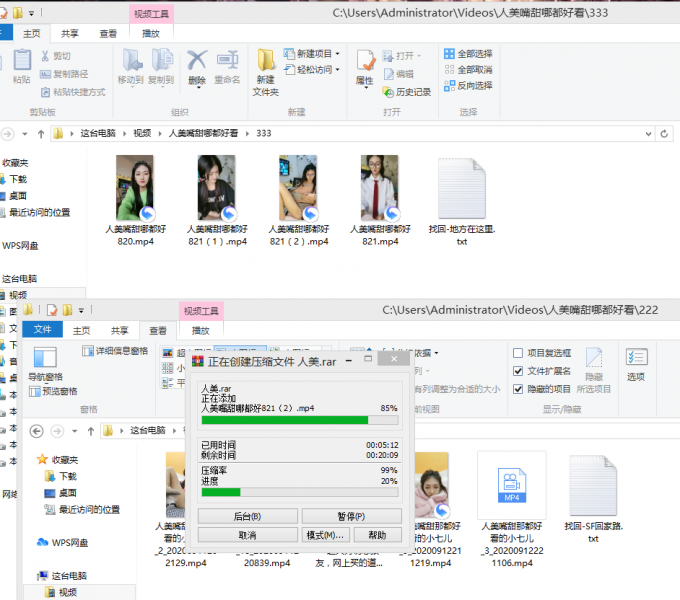
Task: Click the 导航窗格 (Navigation pane) icon
Action: point(45,358)
